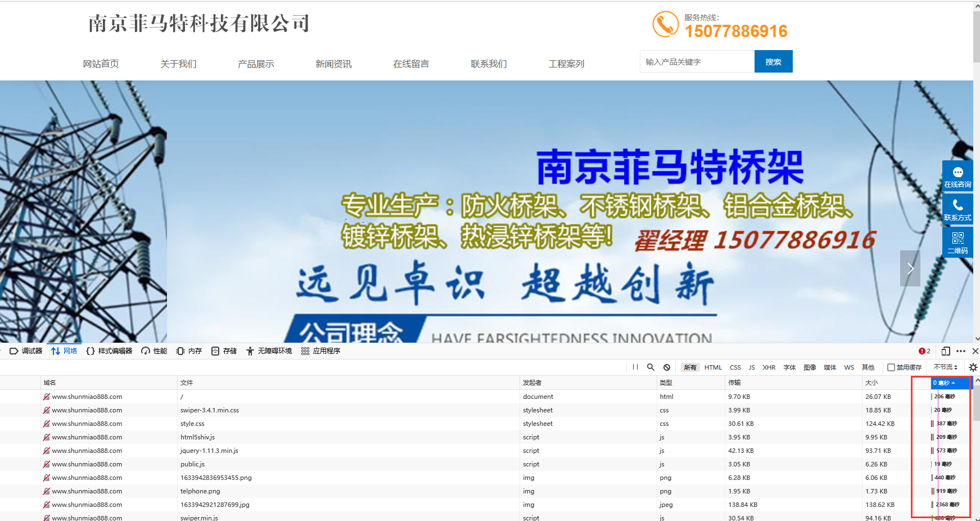Screen dimensions: 980x521
Task: Click the product keyword search input field
Action: 697,62
